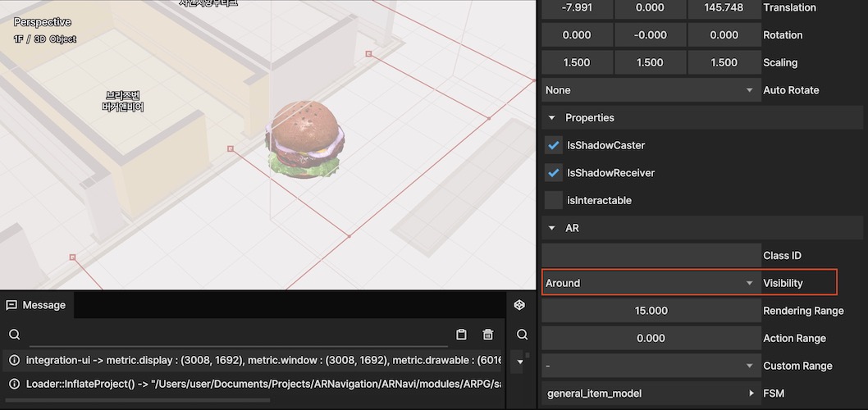
Task: Open the general_item_model FSM selector
Action: pyautogui.click(x=651, y=394)
